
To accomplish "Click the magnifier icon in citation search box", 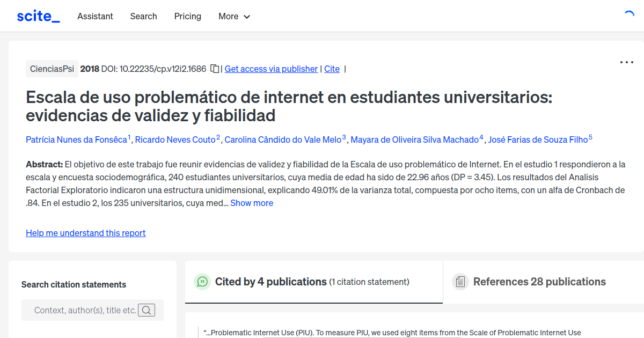I will pyautogui.click(x=147, y=310).
